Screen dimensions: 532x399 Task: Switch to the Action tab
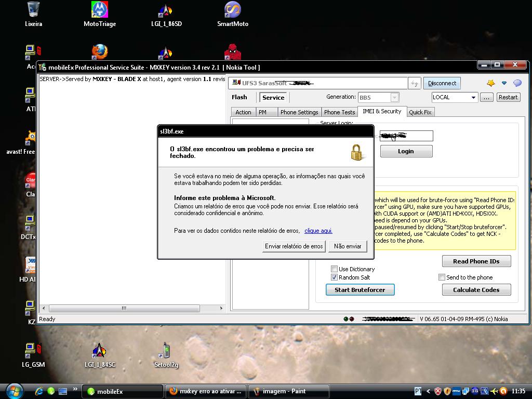[x=243, y=112]
